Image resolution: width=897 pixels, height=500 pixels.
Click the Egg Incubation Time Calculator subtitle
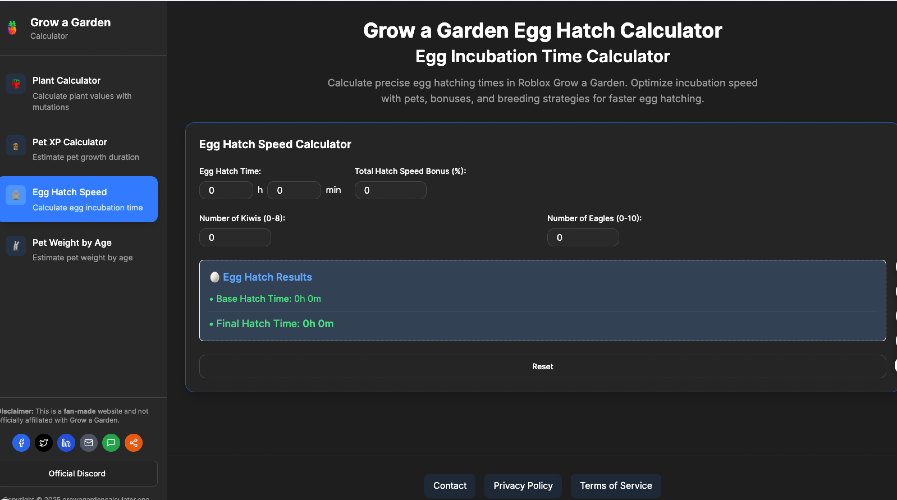tap(542, 56)
